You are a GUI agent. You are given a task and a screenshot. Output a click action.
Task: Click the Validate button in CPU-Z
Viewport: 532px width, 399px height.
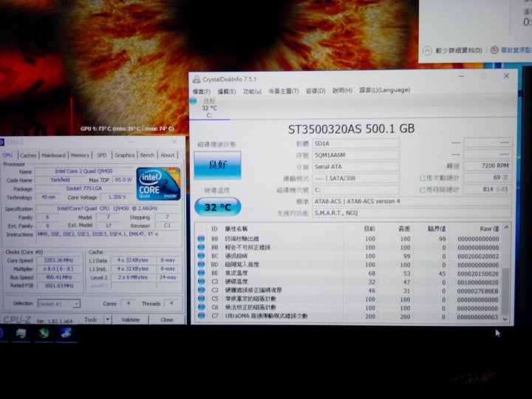(x=130, y=320)
